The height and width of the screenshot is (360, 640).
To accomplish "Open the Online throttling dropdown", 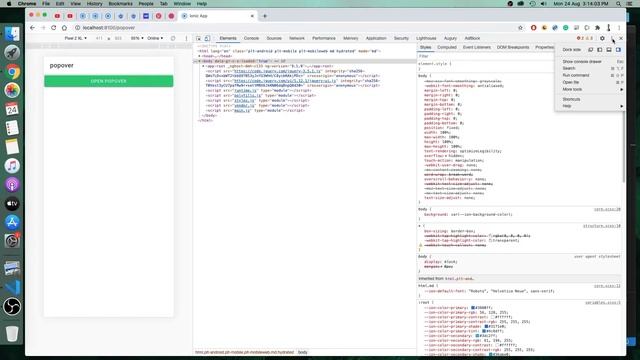I will click(x=155, y=38).
